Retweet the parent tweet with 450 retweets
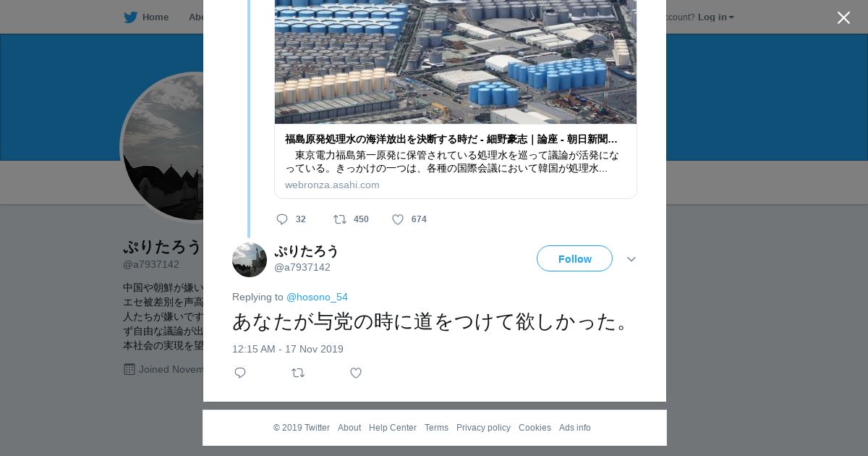 339,219
